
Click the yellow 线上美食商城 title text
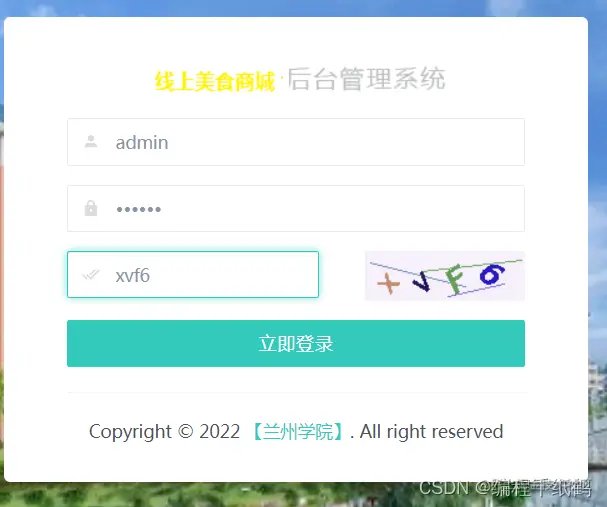pos(215,81)
